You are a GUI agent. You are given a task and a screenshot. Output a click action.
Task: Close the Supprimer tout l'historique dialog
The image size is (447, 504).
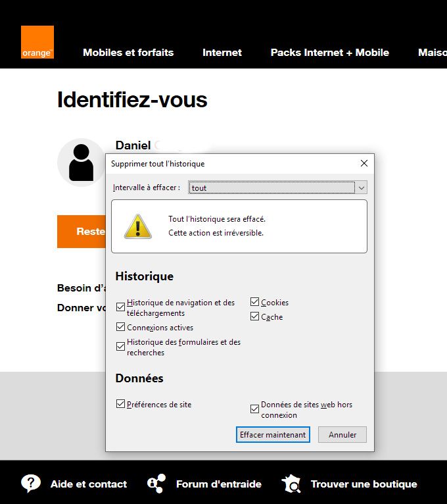(x=364, y=163)
